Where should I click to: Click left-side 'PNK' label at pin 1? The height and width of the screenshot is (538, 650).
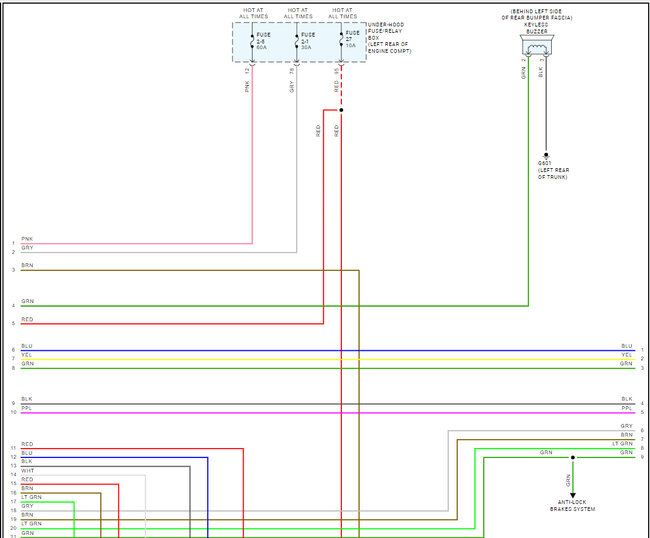tap(27, 239)
